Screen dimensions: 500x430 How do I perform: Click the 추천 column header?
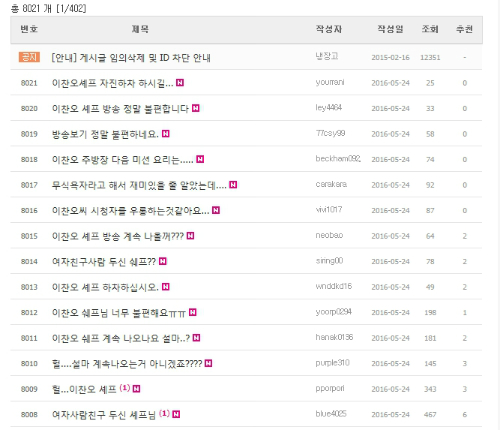(x=464, y=29)
